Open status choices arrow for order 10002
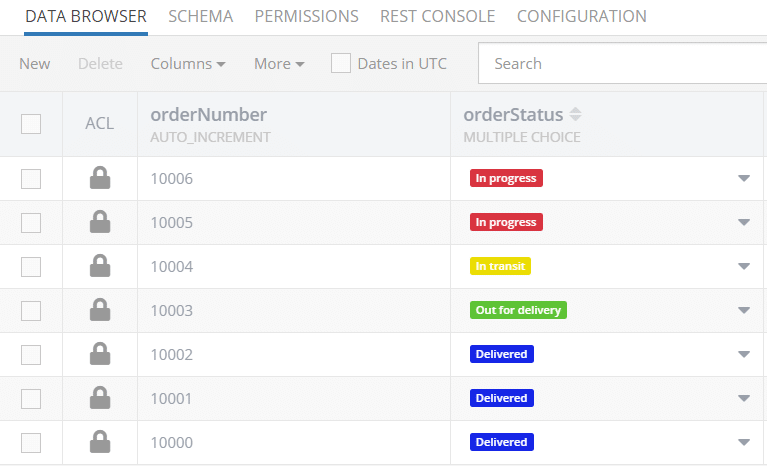The image size is (767, 466). point(744,355)
